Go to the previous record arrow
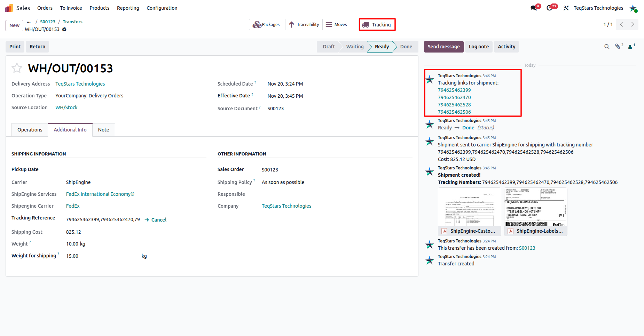This screenshot has width=644, height=336. (621, 24)
